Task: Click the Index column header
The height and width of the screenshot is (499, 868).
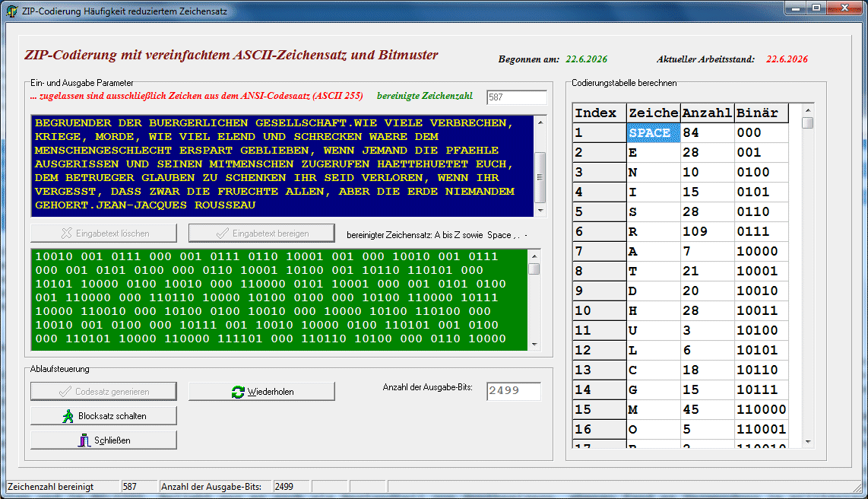Action: [x=600, y=113]
